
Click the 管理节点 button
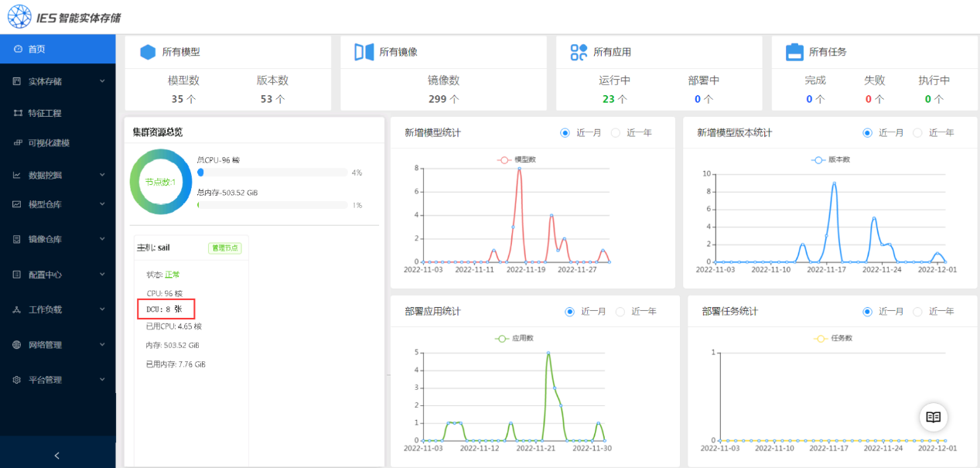click(224, 248)
